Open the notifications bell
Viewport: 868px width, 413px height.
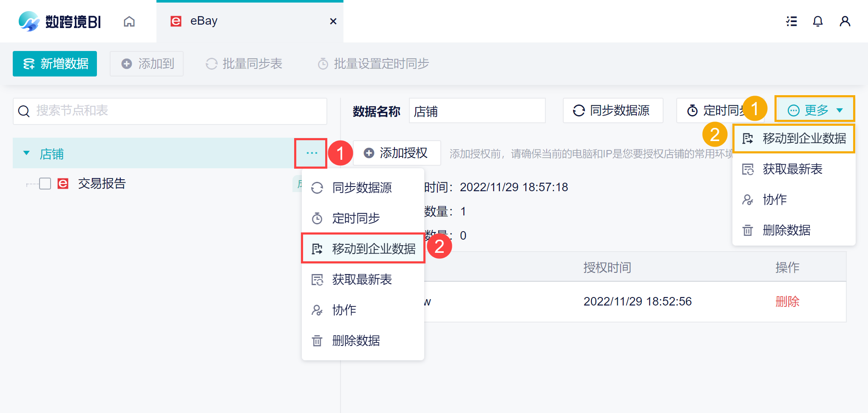(x=817, y=21)
